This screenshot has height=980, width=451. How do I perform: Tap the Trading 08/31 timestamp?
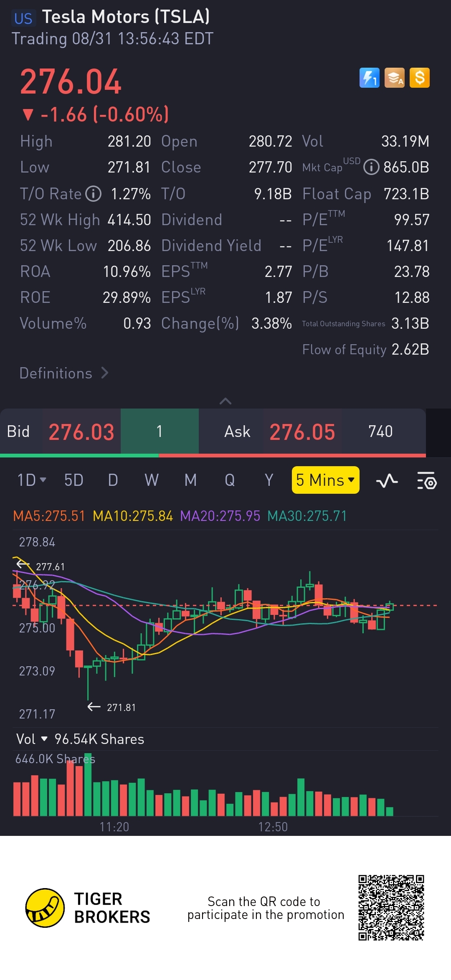(112, 39)
